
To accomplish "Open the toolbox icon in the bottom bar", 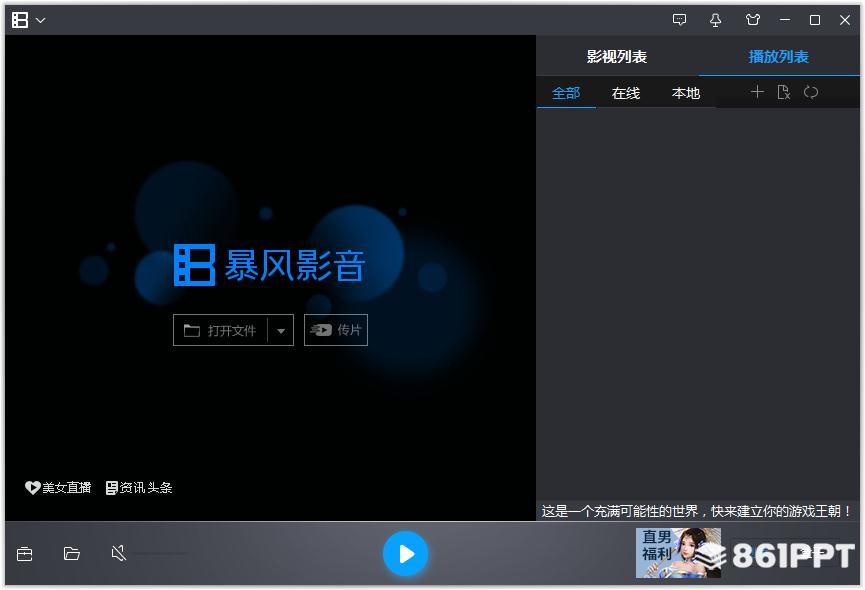I will [24, 554].
